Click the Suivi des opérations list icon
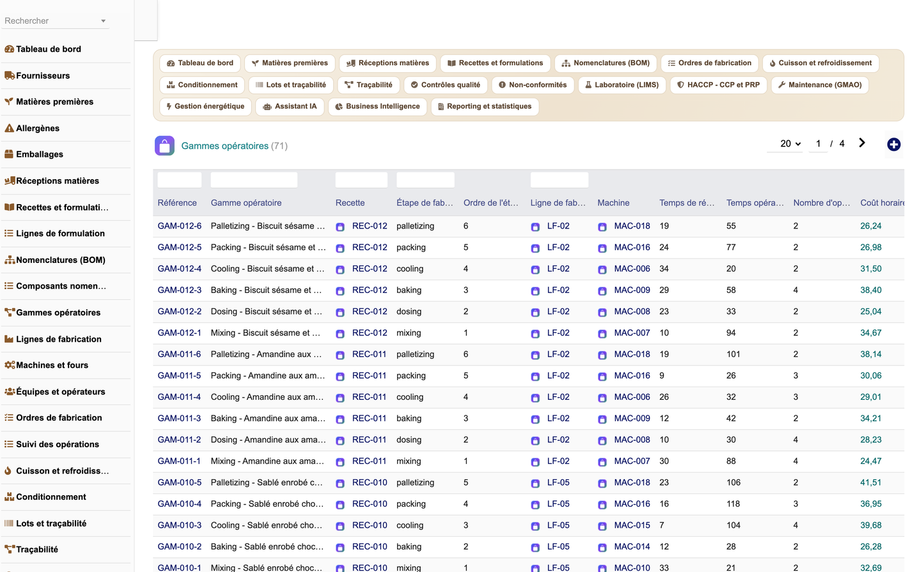 tap(9, 444)
